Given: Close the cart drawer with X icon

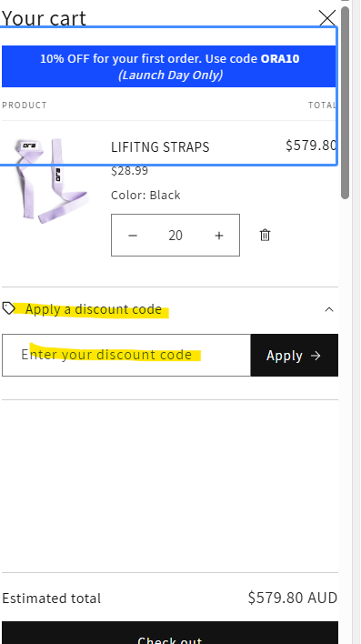Looking at the screenshot, I should pos(327,18).
